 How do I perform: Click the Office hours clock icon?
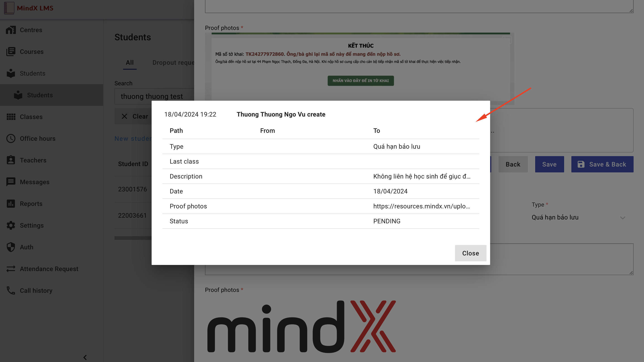[11, 138]
